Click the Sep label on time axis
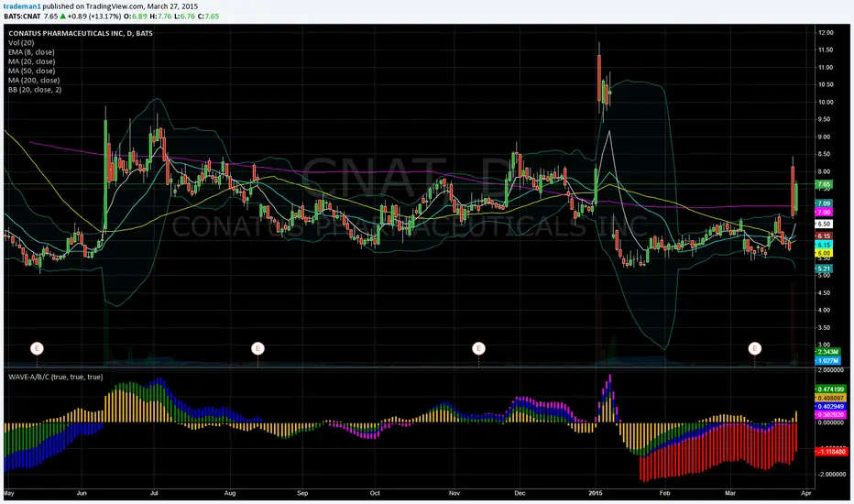 [x=302, y=493]
